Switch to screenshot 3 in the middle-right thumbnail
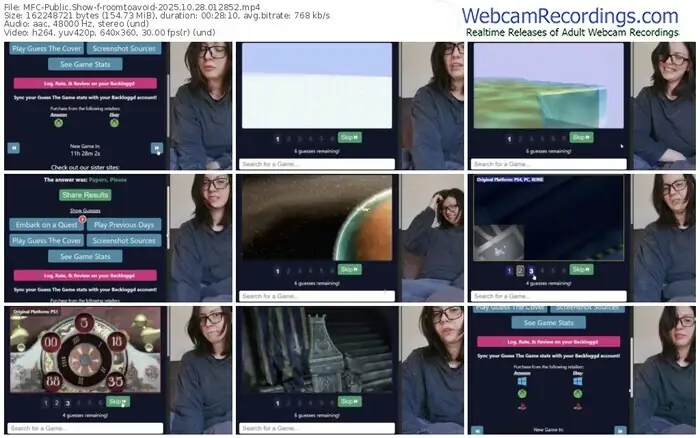Viewport: 700px width, 438px height. click(x=532, y=270)
